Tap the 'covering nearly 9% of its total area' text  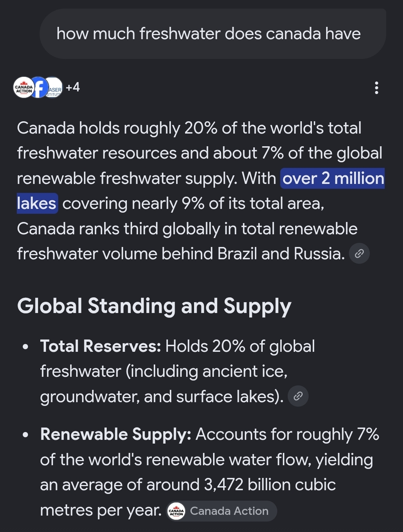coord(193,204)
